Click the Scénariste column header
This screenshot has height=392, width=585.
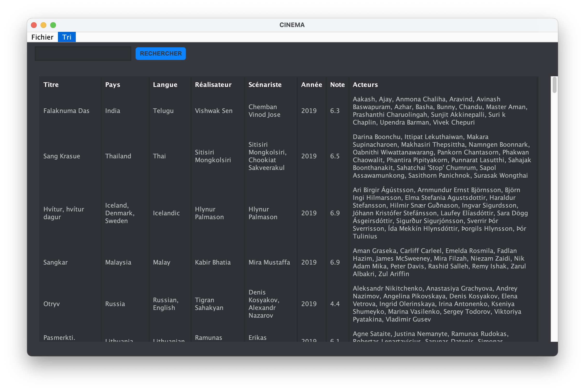click(265, 85)
